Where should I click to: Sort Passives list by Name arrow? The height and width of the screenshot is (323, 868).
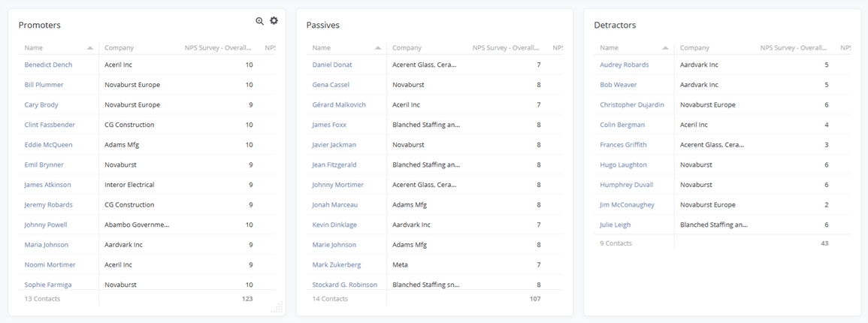pyautogui.click(x=378, y=48)
